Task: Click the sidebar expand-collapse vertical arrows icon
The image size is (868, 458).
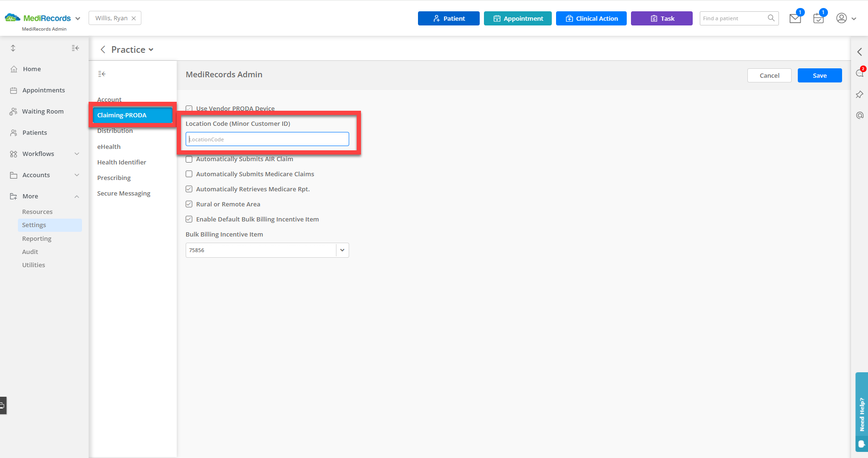Action: click(x=13, y=48)
